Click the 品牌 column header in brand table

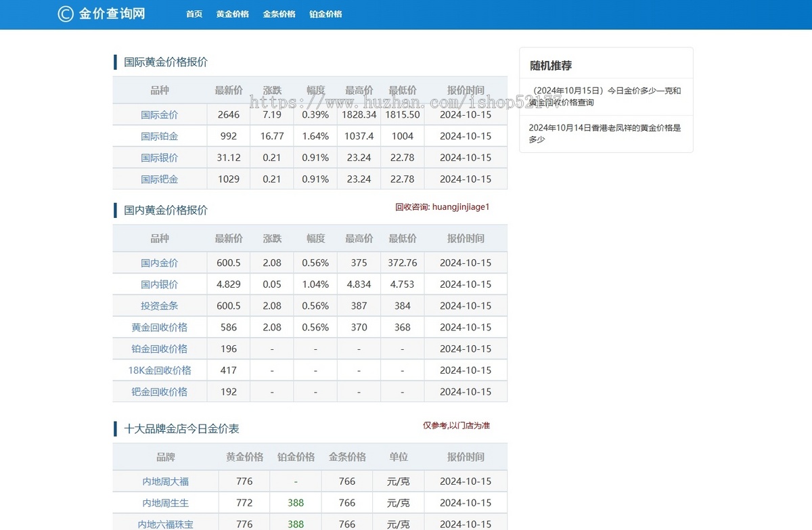pos(166,457)
